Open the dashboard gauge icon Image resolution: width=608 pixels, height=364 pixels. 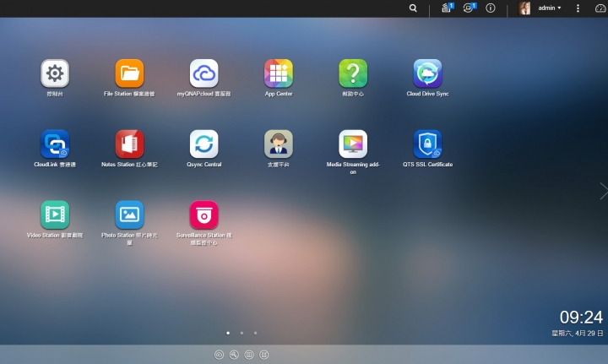tap(600, 8)
